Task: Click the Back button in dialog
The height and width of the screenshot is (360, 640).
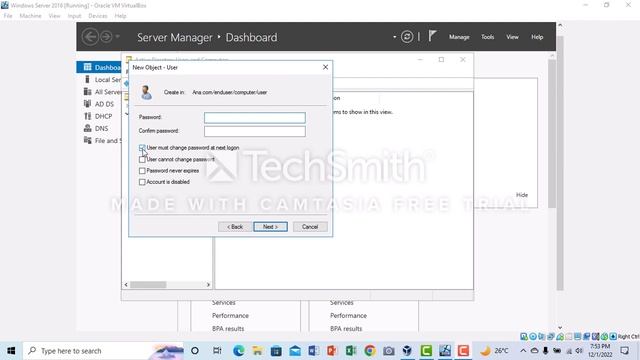Action: tap(235, 227)
